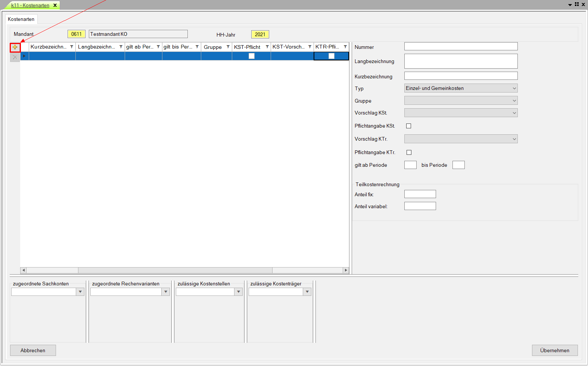The image size is (588, 366).
Task: Enable the Pflichtangabe KTr. checkbox
Action: click(409, 153)
